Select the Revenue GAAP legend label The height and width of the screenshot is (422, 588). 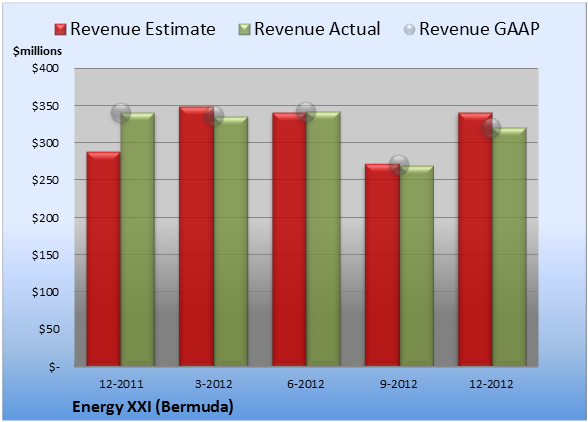(x=480, y=29)
